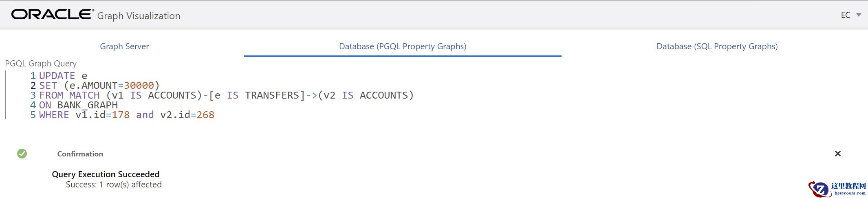Viewport: 868px width, 198px height.
Task: Click the watermark logo in the bottom-right corner
Action: pos(837,189)
